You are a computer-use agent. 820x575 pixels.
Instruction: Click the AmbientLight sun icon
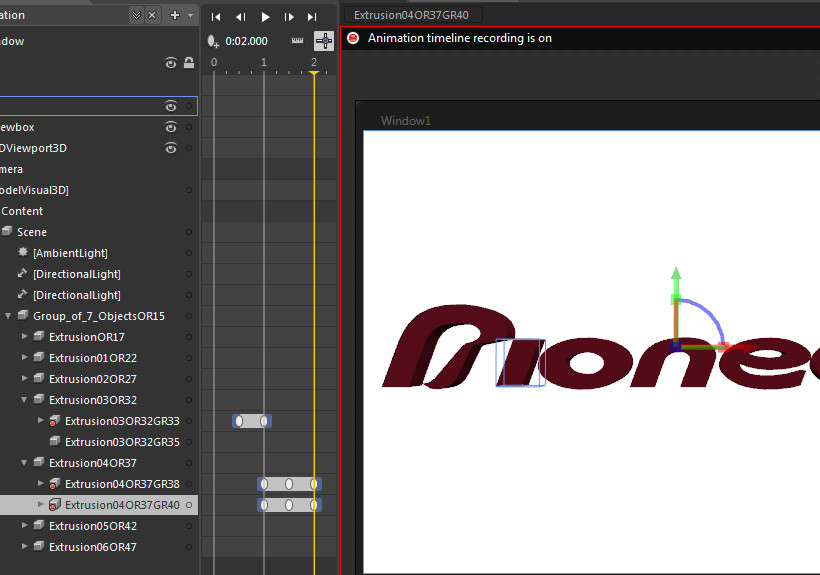click(x=22, y=252)
